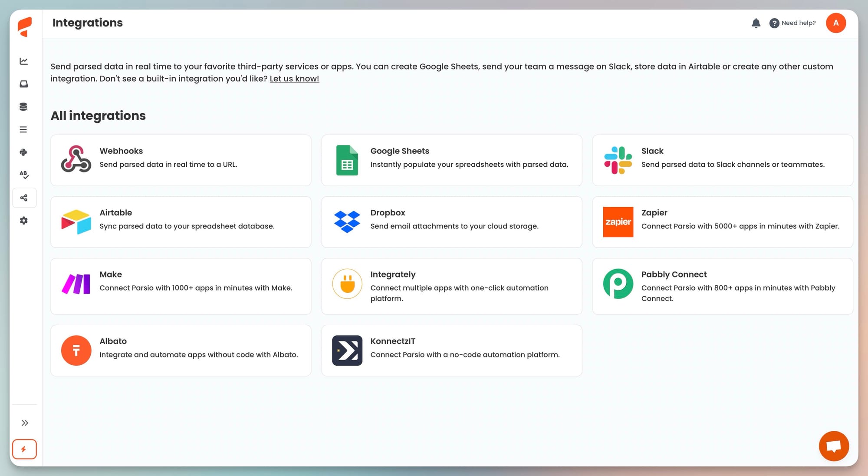Click the Pabbly Connect logo icon
Viewport: 868px width, 476px height.
coord(618,284)
